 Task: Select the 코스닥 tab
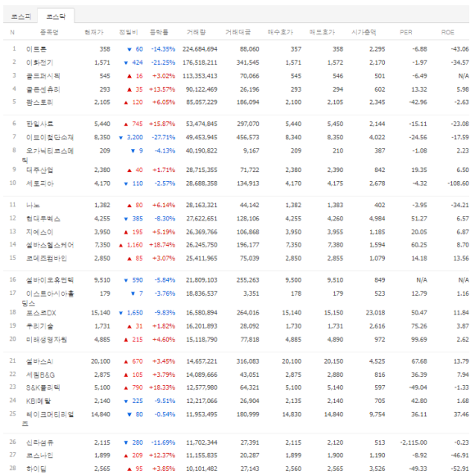coord(56,16)
